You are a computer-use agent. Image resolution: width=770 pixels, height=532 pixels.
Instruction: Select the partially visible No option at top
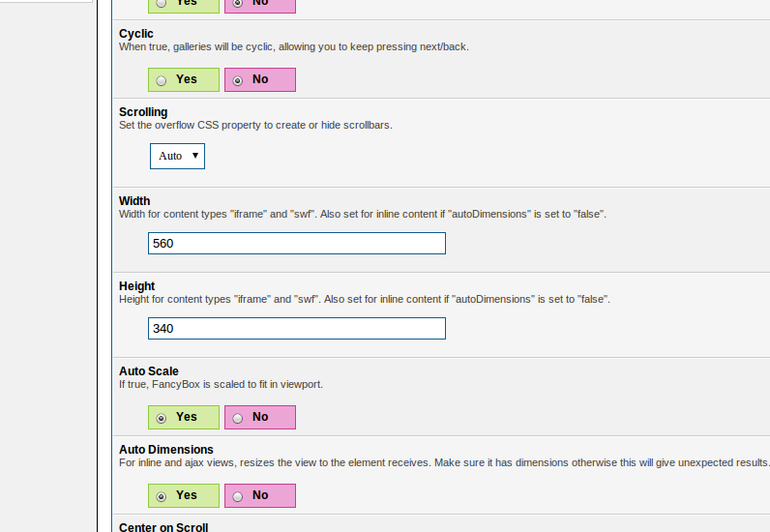point(238,3)
